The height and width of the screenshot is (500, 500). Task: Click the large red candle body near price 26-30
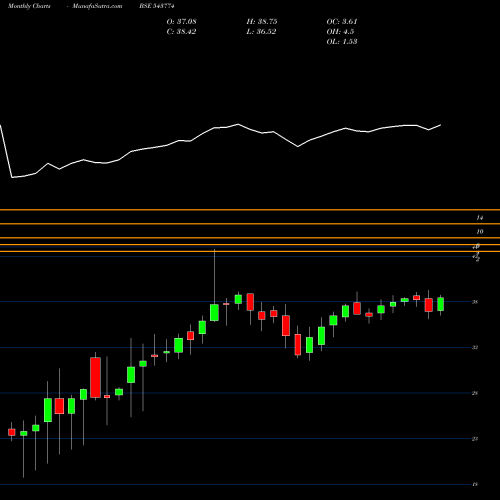click(95, 377)
